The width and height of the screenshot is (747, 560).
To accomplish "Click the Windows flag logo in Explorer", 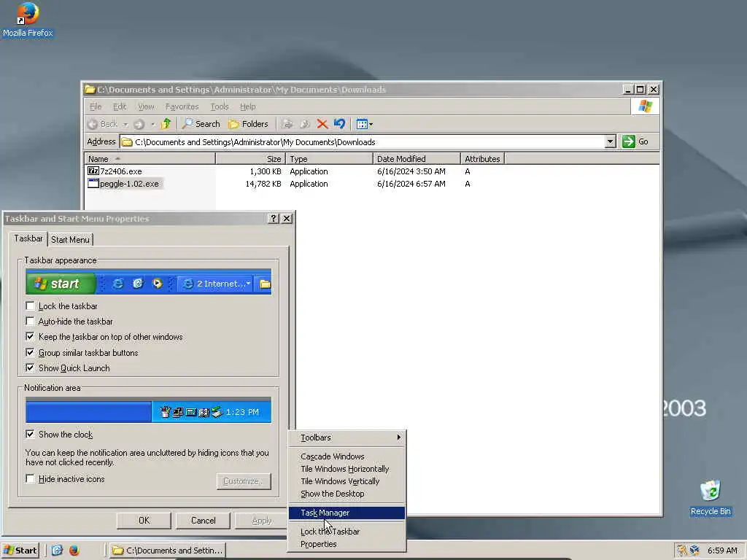I will pos(645,106).
